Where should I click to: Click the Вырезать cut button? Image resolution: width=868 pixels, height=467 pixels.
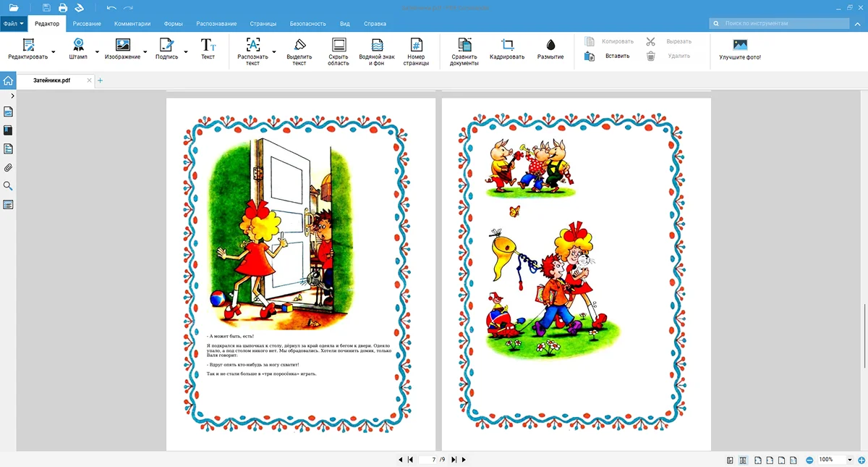click(x=669, y=41)
